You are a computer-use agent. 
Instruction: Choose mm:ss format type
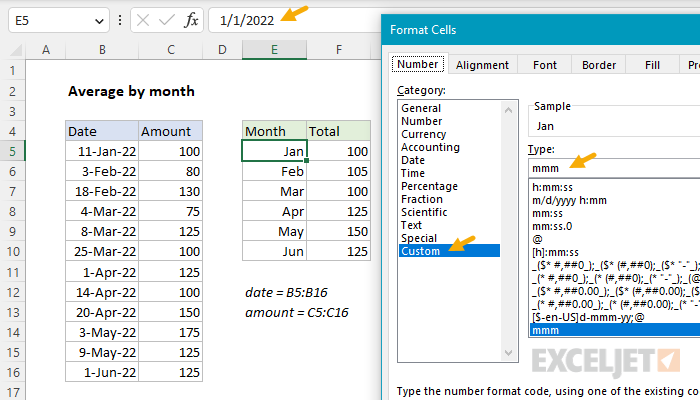pyautogui.click(x=615, y=213)
